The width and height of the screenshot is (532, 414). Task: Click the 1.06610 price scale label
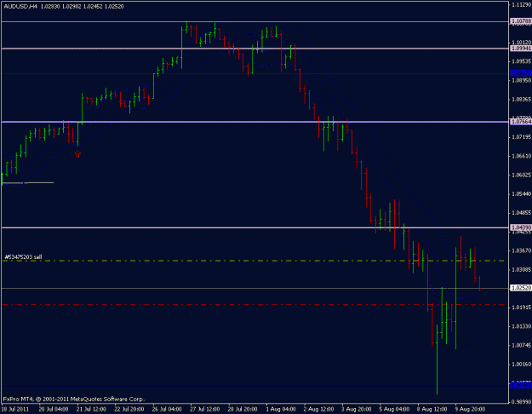(522, 156)
